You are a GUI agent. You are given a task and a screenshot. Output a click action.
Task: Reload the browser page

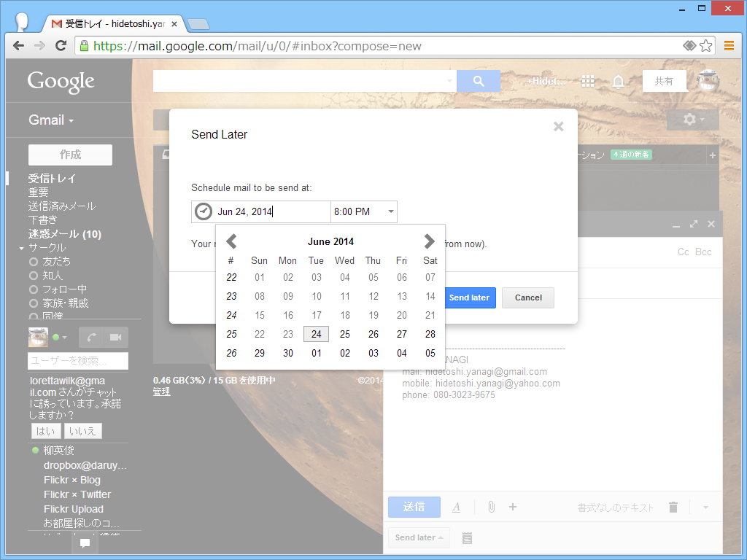coord(61,46)
